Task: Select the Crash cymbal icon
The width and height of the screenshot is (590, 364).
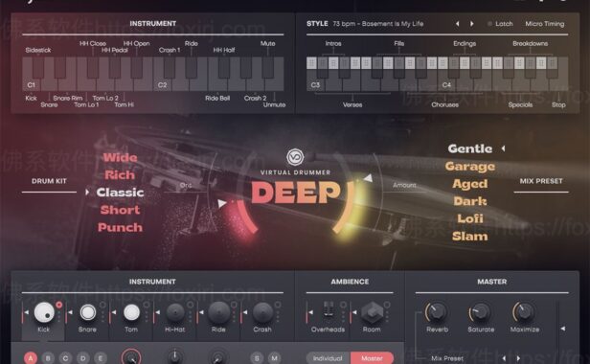Action: point(262,312)
